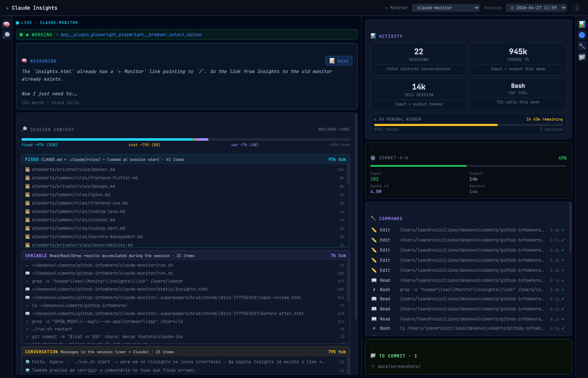Open the claude-monitor project dropdown
588x378 pixels.
(446, 8)
